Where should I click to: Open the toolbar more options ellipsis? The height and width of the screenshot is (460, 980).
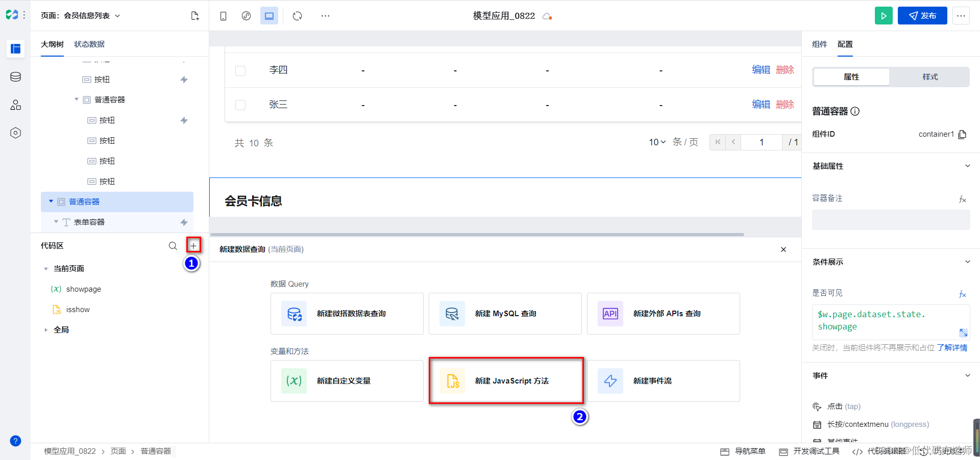tap(325, 16)
